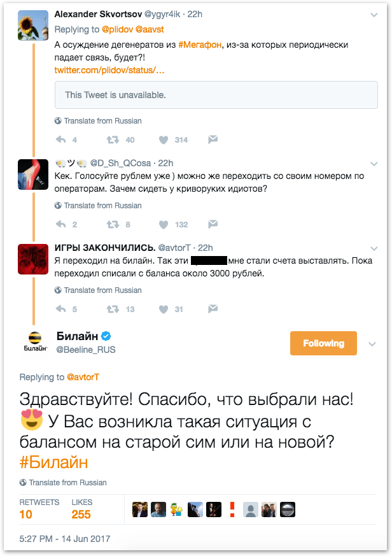
Task: View the 255 Likes list
Action: [81, 510]
